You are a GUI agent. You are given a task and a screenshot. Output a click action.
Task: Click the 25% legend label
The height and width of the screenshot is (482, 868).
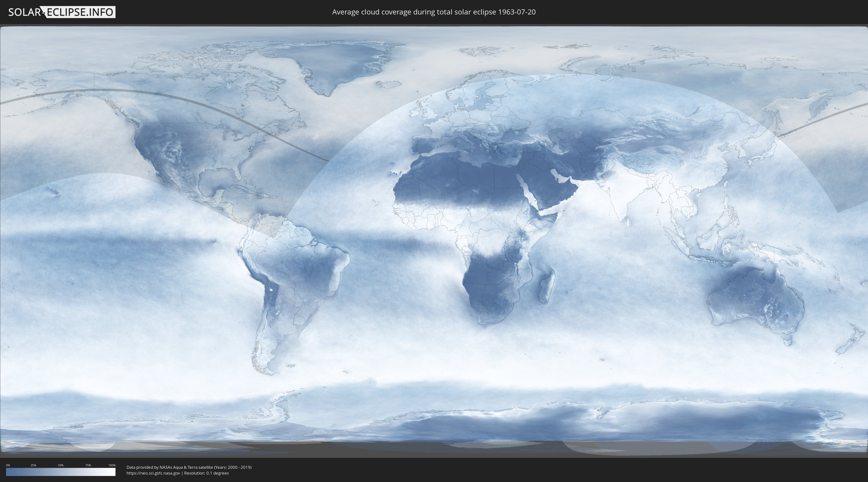click(x=33, y=465)
